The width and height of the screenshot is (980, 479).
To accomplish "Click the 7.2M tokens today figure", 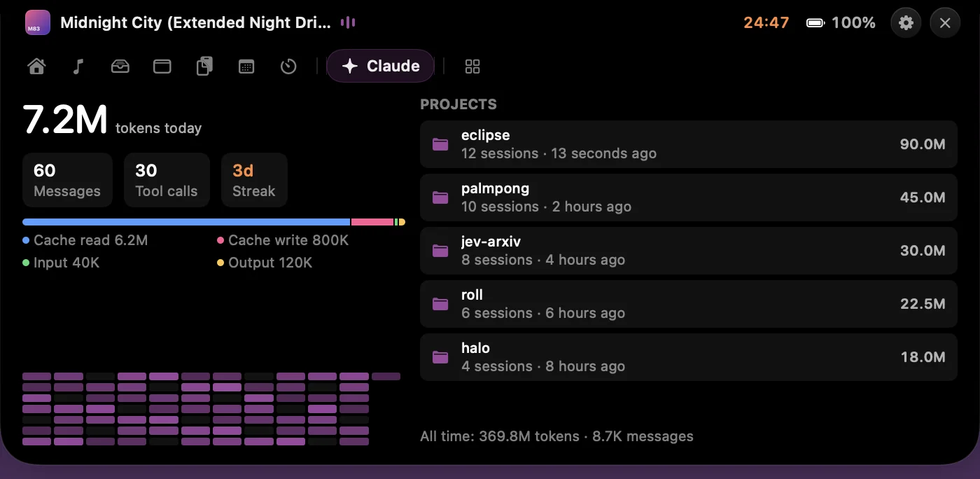I will [x=112, y=120].
